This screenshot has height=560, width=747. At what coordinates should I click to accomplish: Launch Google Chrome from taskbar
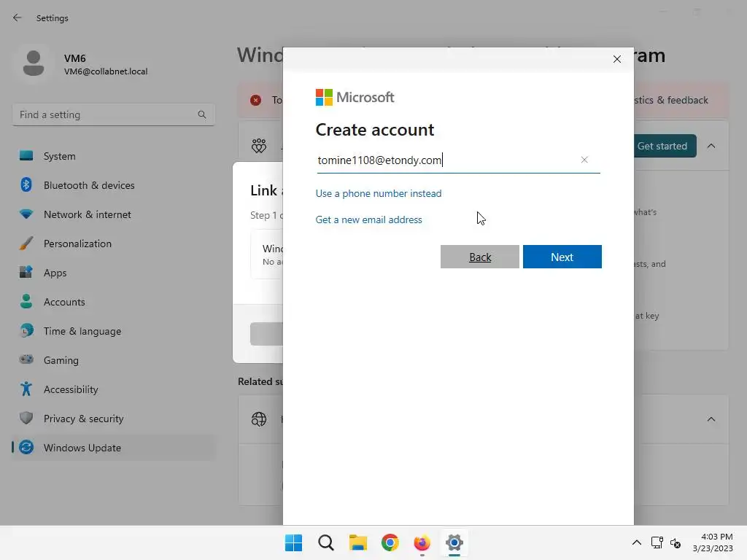click(x=390, y=542)
